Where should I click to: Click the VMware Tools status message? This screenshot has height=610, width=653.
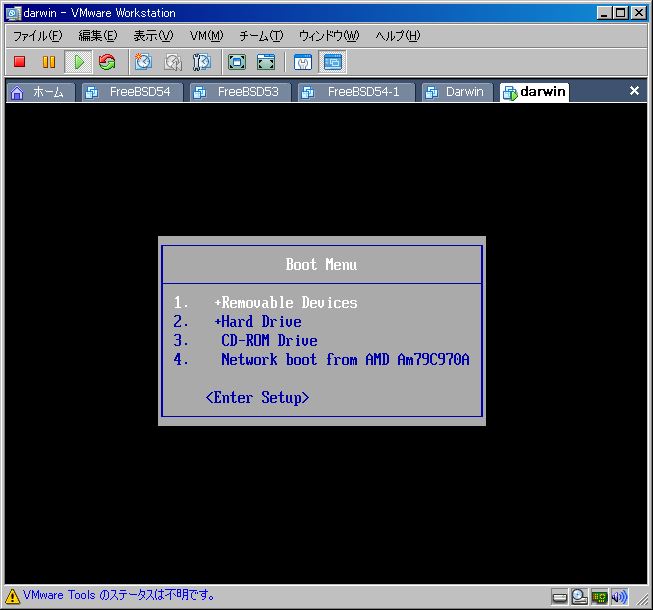pos(119,595)
